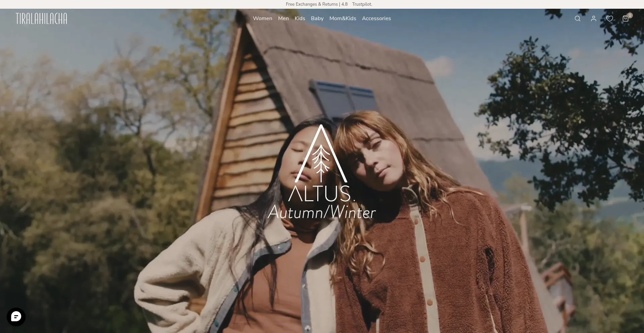Expand the Mom&Kids category menu
This screenshot has height=333, width=644.
[x=342, y=18]
